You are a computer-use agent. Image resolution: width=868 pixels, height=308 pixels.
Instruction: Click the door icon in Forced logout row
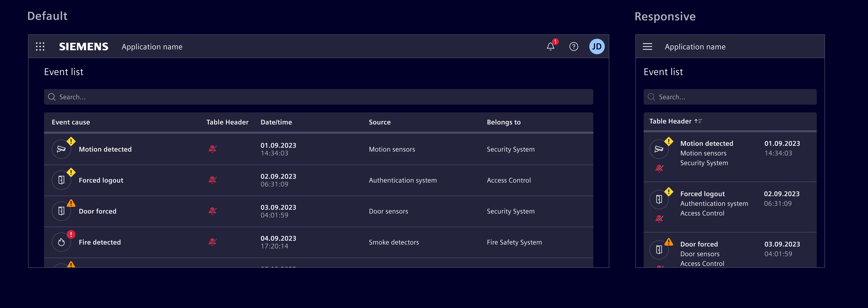(x=61, y=180)
